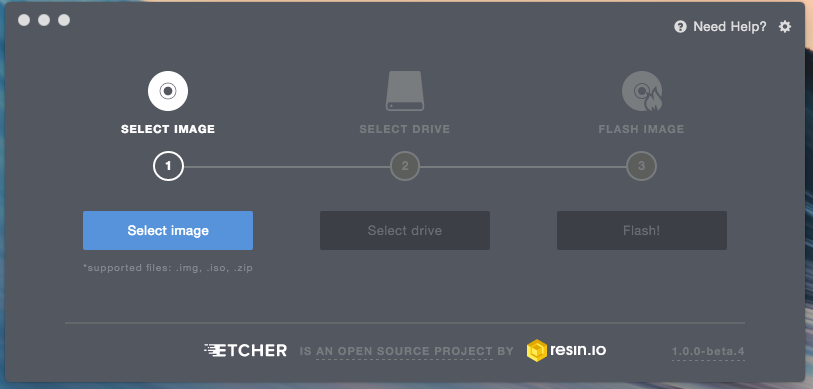Click the question mark help icon

pyautogui.click(x=680, y=26)
